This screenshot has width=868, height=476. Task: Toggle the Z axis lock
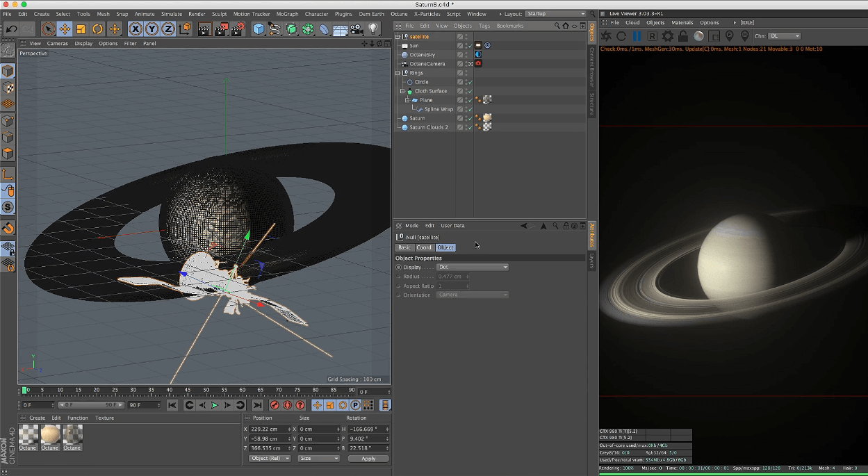click(x=167, y=29)
